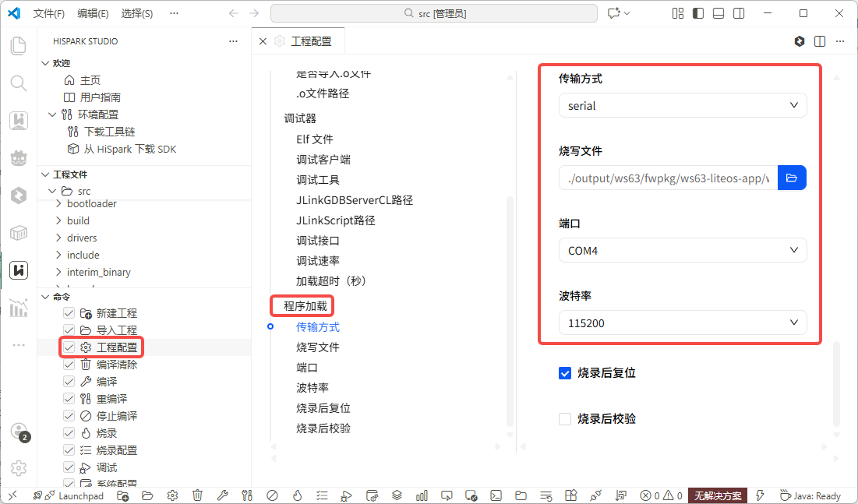Click the 烧写文件 path input field

click(x=668, y=178)
